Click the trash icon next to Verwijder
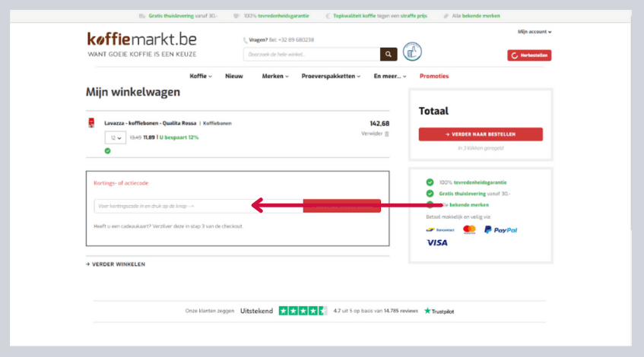This screenshot has width=644, height=357. pyautogui.click(x=386, y=134)
